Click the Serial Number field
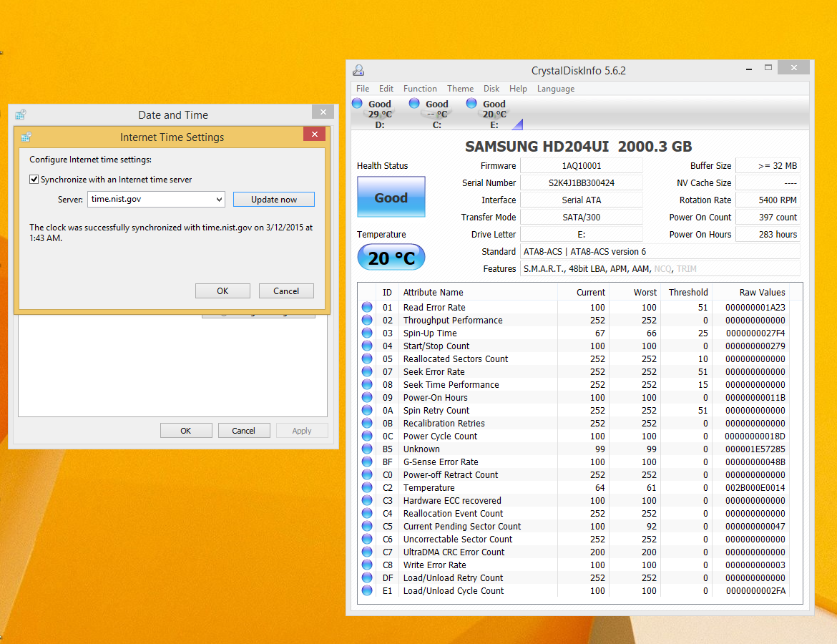This screenshot has width=837, height=644. pos(582,183)
